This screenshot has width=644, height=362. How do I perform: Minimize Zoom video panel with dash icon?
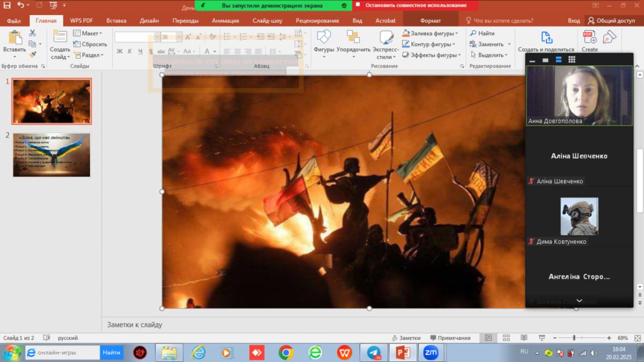pos(532,61)
